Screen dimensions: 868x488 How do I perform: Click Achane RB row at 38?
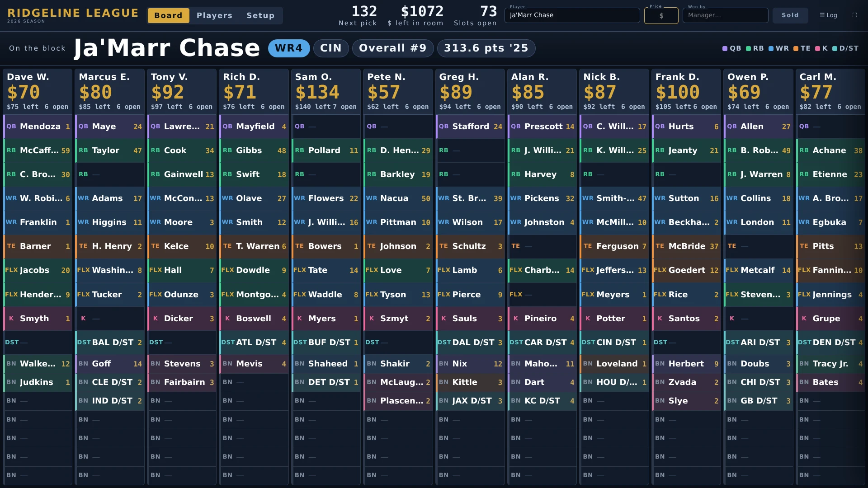click(830, 150)
